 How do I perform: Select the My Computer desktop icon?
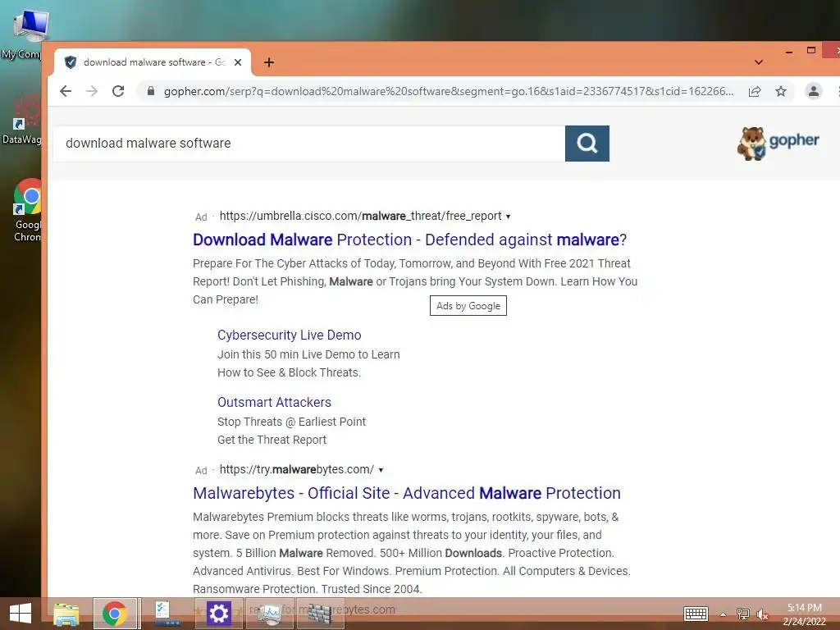point(25,34)
